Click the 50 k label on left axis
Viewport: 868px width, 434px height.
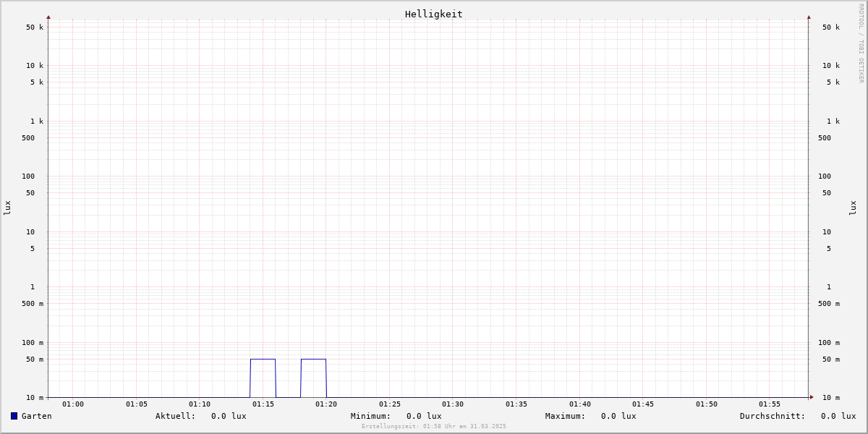coord(35,27)
